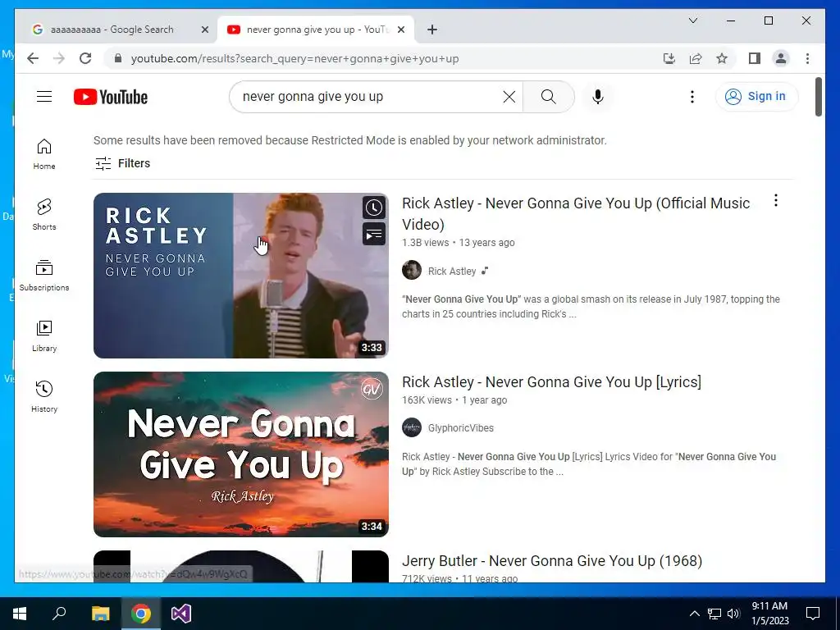
Task: Start voice search with the microphone
Action: pos(598,97)
